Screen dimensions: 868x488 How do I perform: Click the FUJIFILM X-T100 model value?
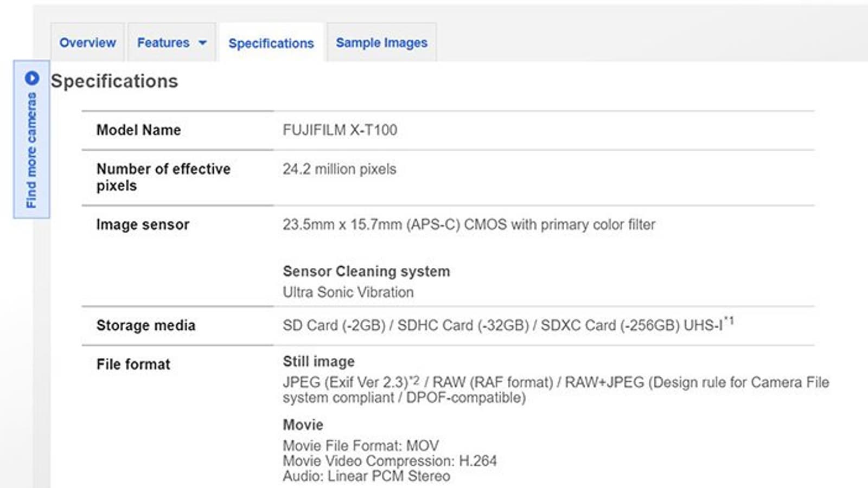[x=340, y=130]
